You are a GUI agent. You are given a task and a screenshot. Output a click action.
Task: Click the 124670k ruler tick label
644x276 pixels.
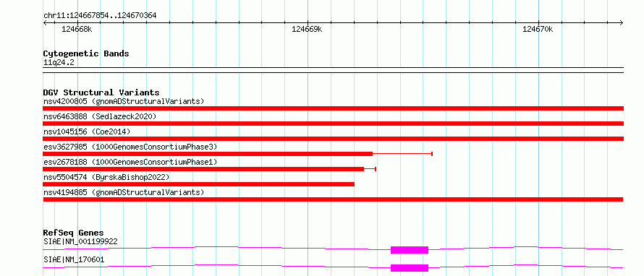click(x=538, y=29)
